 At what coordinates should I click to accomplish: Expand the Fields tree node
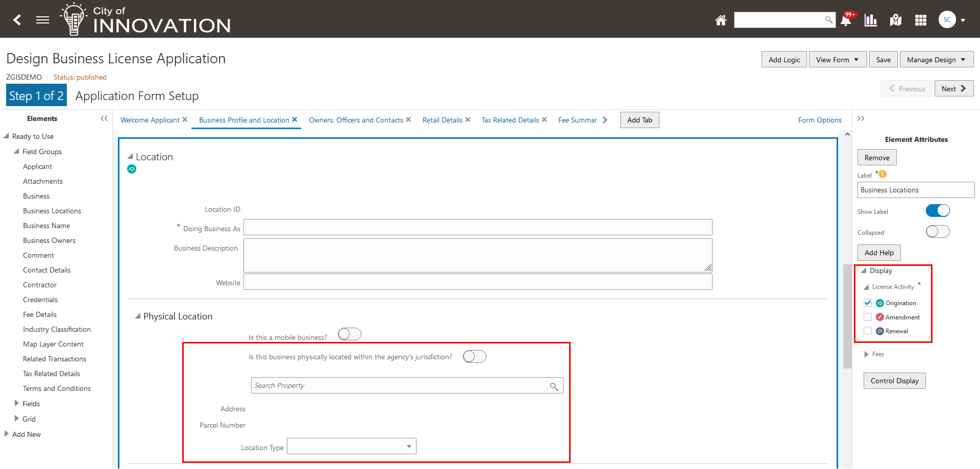point(16,403)
